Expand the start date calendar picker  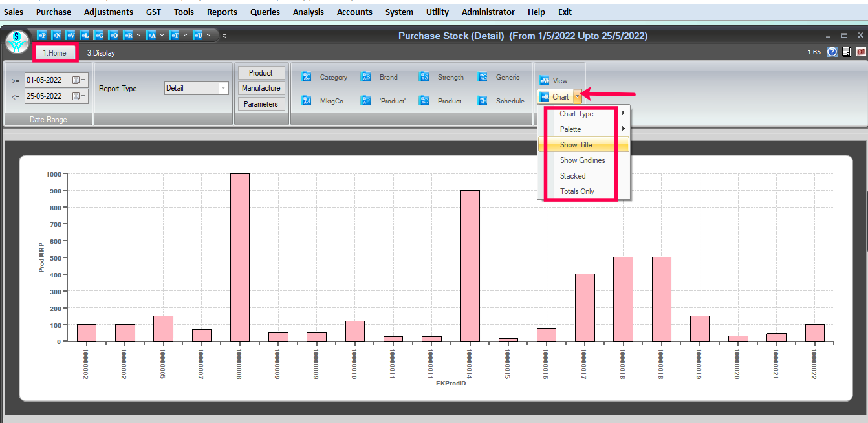(83, 80)
